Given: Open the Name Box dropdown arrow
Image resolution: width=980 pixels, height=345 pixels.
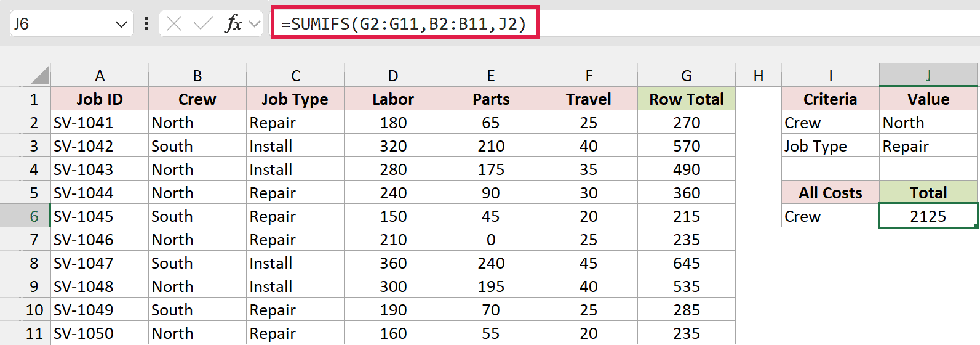Looking at the screenshot, I should pos(121,25).
